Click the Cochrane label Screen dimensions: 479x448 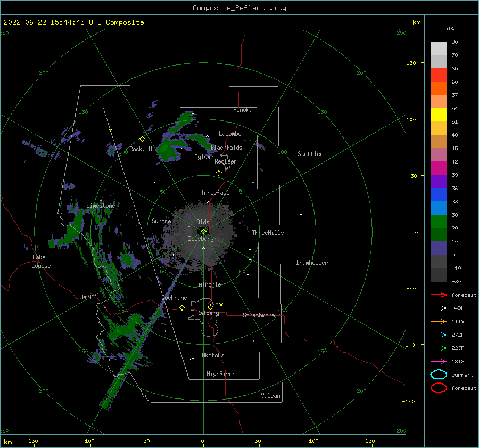coord(174,298)
